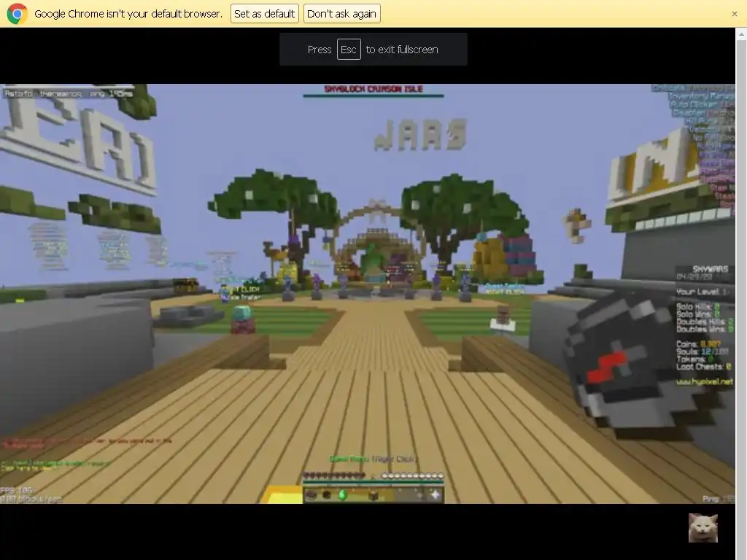Dismiss the default browser infobar
Image resolution: width=747 pixels, height=560 pixels.
pyautogui.click(x=734, y=14)
